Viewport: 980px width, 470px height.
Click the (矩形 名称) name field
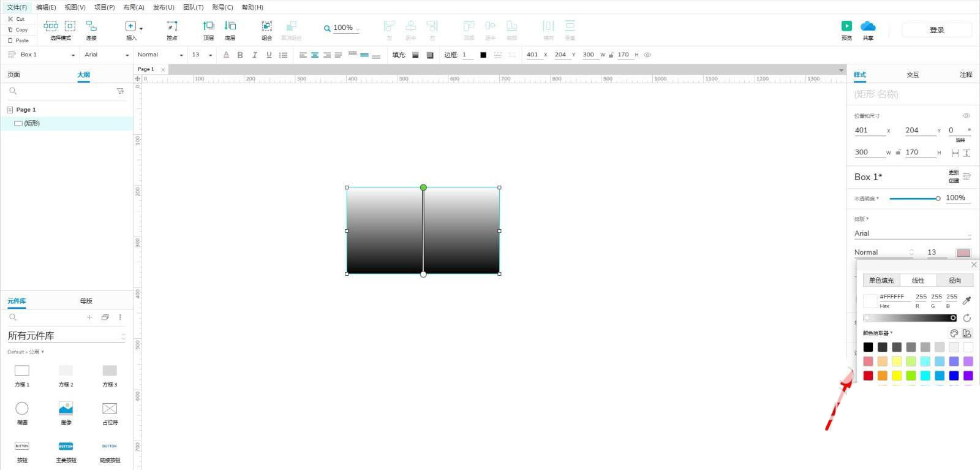(x=912, y=94)
